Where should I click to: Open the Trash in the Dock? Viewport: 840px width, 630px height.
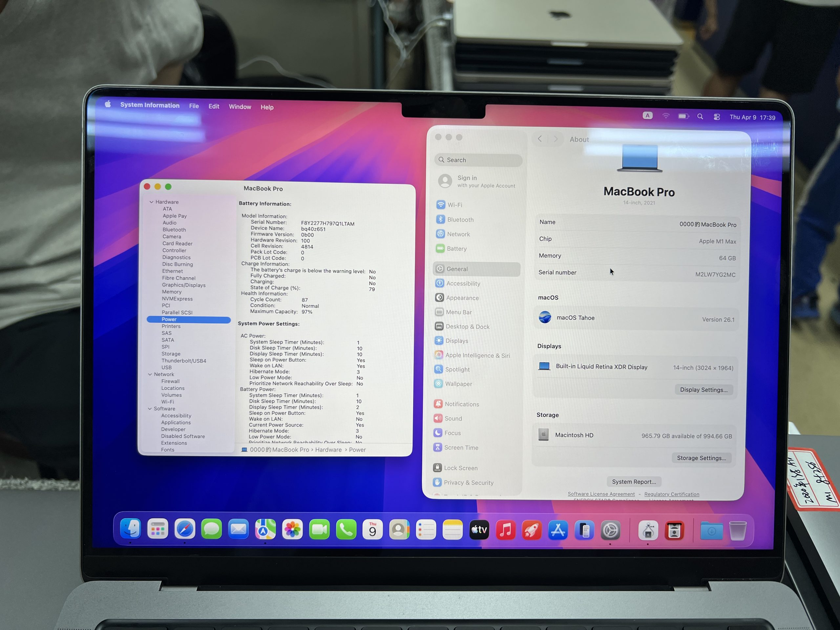738,531
